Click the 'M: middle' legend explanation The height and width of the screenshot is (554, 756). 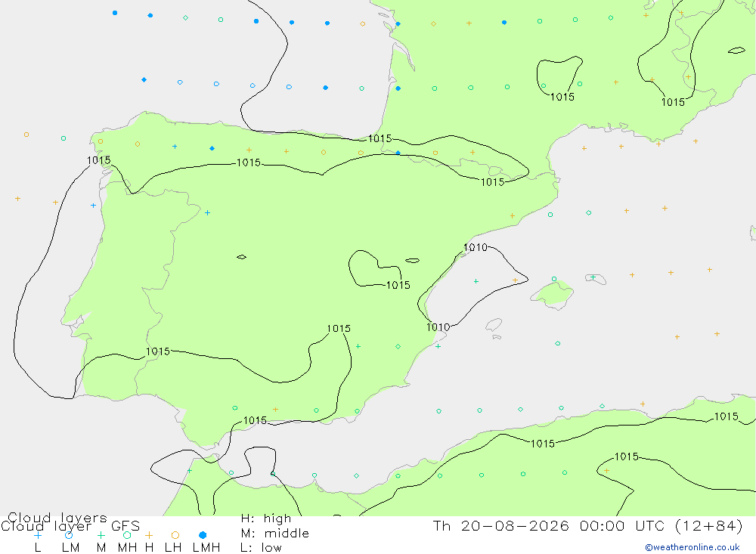coord(275,534)
